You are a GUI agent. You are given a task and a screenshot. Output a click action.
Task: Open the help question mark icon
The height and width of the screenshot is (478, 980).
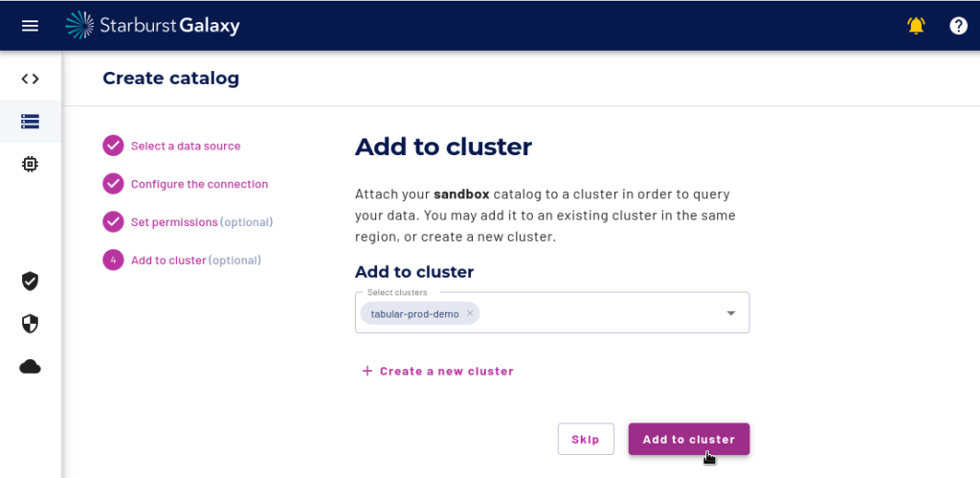959,26
